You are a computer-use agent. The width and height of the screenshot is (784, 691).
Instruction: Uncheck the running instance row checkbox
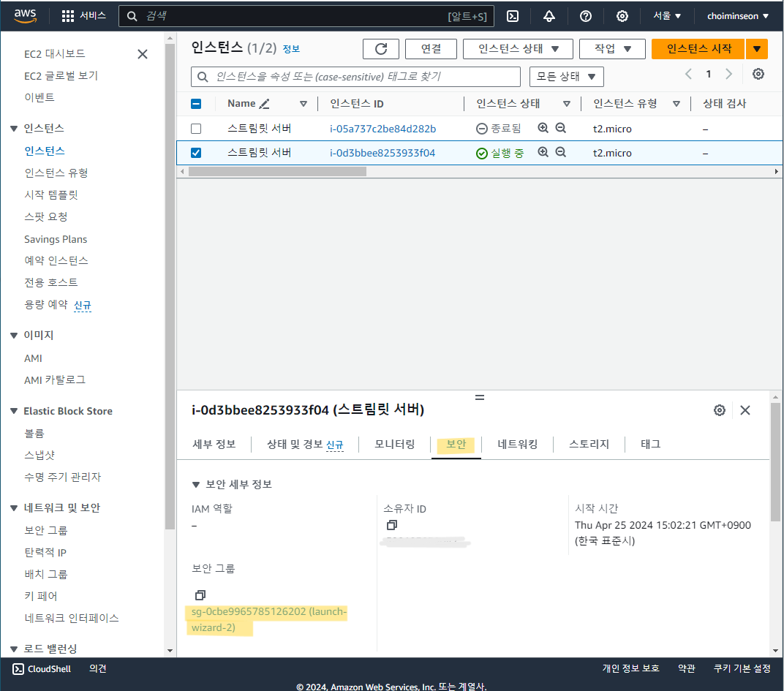click(x=196, y=153)
